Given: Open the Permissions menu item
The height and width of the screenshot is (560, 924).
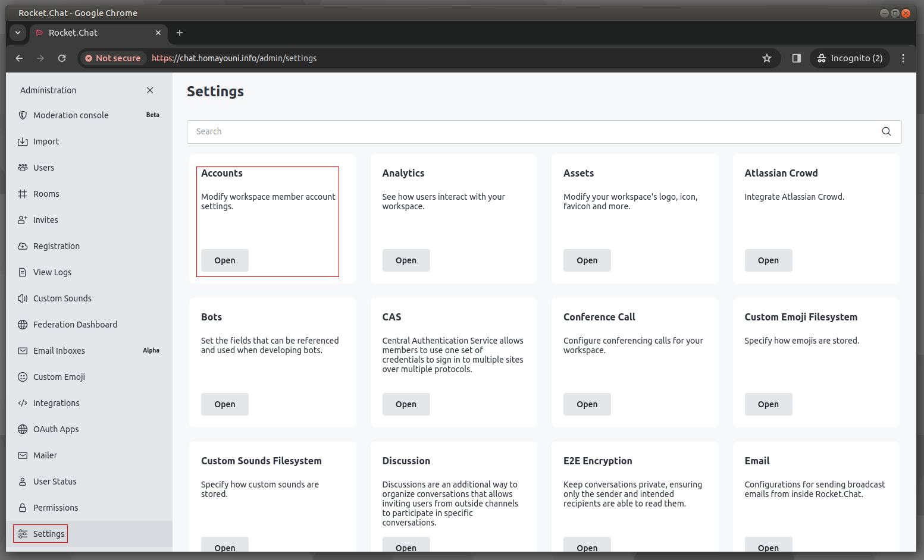Looking at the screenshot, I should (89, 508).
